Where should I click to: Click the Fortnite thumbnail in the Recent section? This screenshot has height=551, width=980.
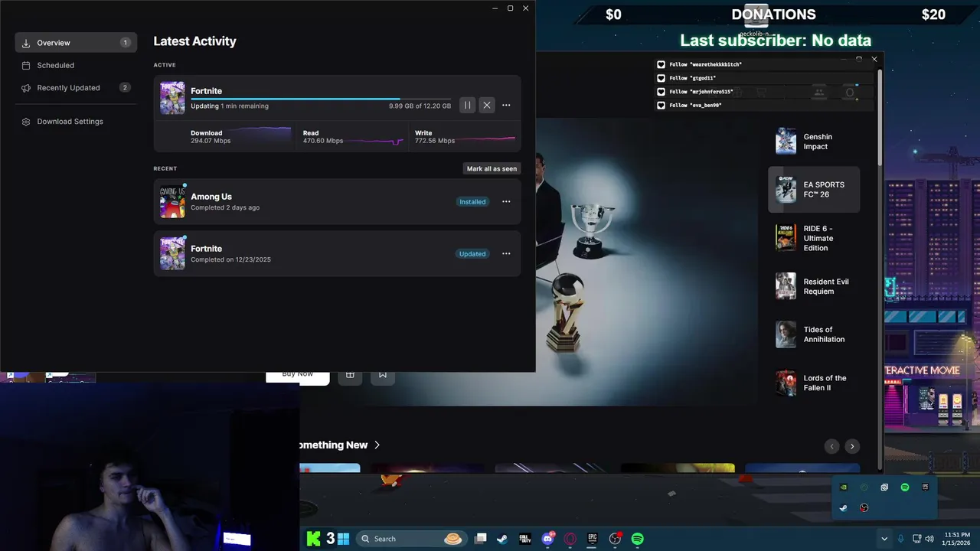(172, 253)
